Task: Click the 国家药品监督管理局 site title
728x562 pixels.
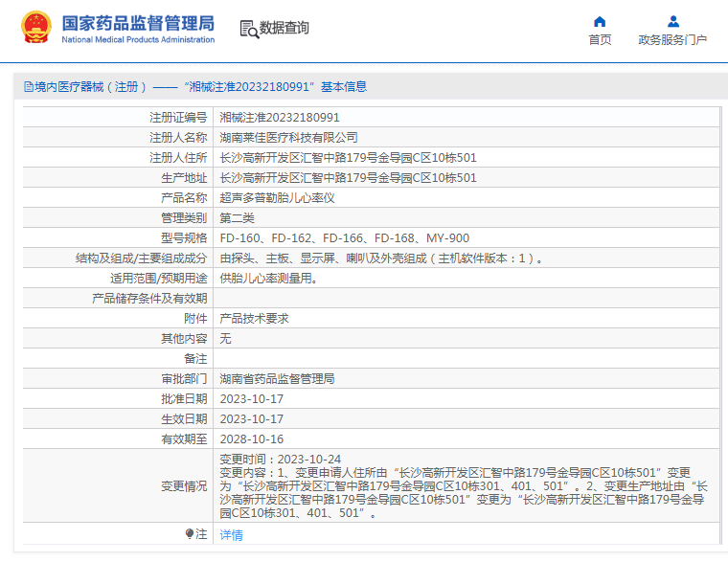Action: pyautogui.click(x=138, y=23)
